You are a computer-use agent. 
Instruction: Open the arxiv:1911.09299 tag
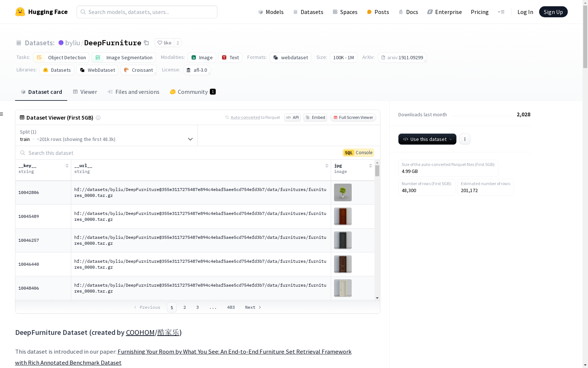(402, 57)
